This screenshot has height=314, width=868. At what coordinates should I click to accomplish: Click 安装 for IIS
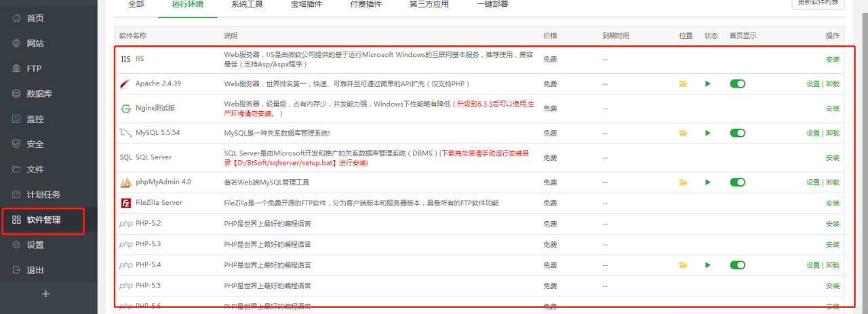tap(833, 59)
